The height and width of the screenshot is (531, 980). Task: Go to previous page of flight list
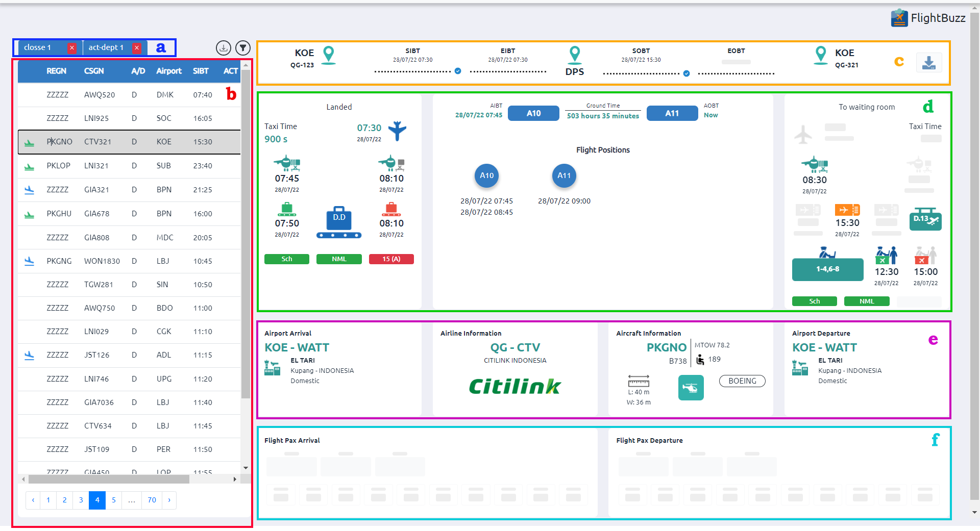[33, 500]
